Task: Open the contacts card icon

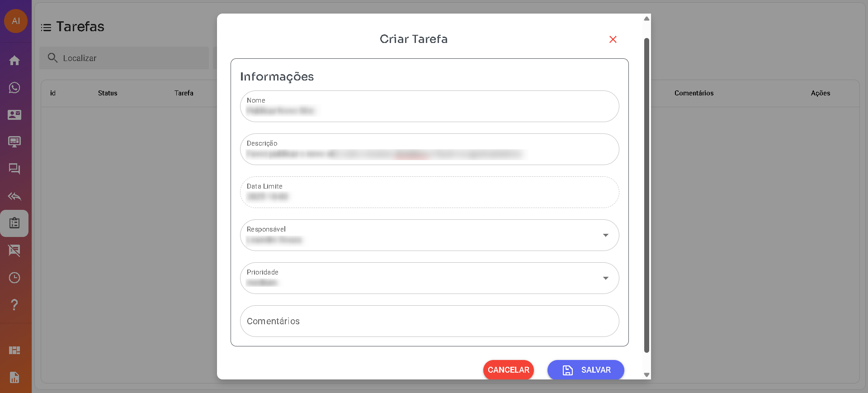Action: 14,115
